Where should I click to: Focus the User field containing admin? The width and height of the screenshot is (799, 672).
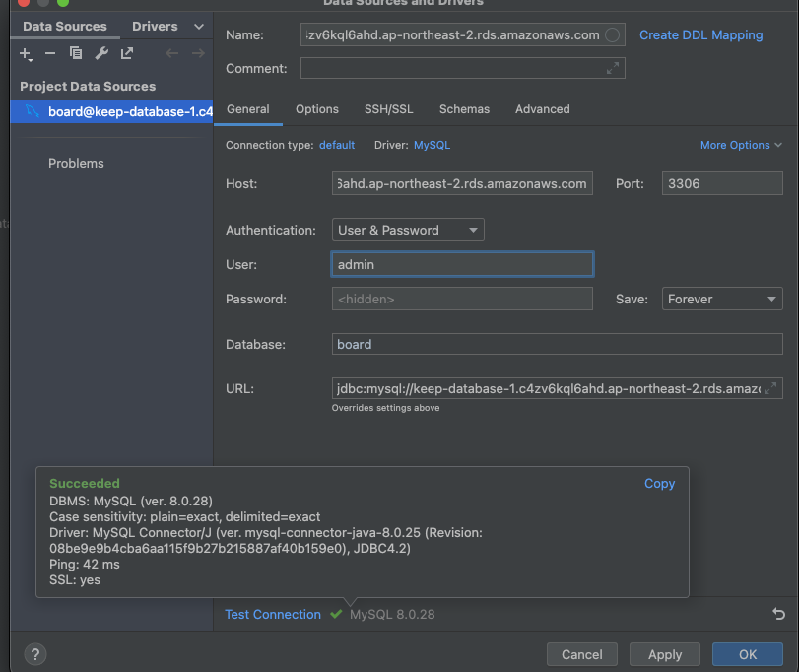tap(462, 264)
